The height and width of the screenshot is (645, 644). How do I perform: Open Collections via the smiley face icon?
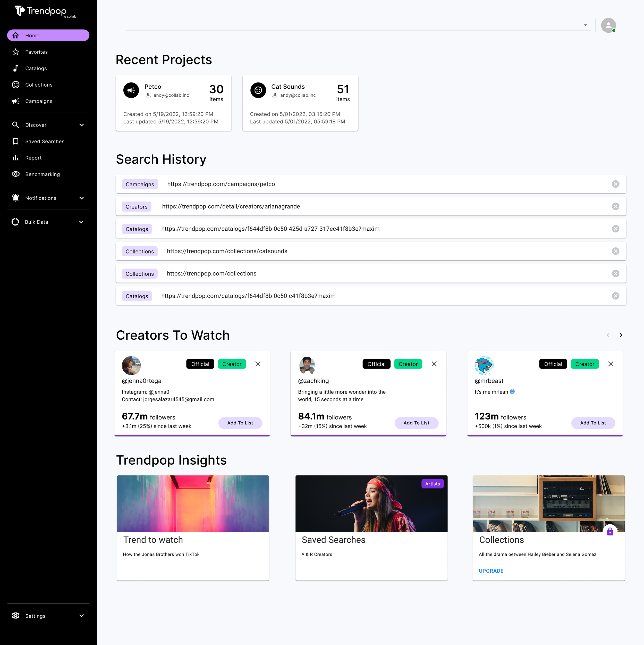tap(16, 85)
